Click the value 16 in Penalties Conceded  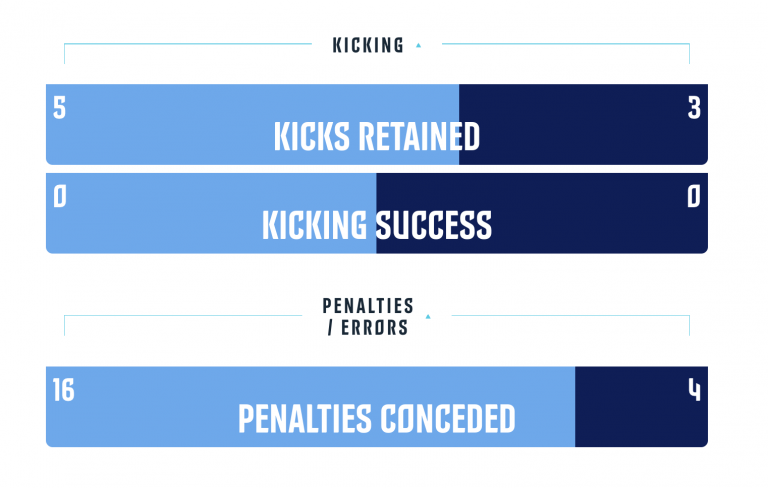click(64, 390)
